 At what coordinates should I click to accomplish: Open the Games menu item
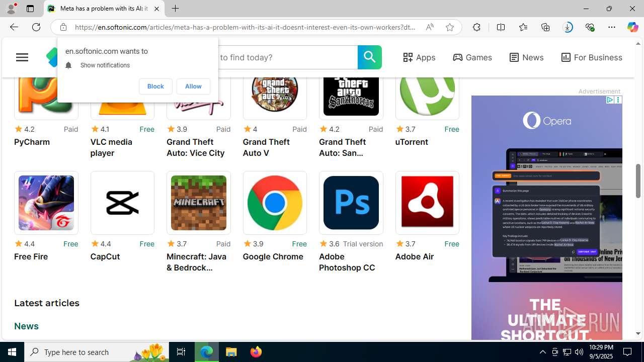coord(472,57)
